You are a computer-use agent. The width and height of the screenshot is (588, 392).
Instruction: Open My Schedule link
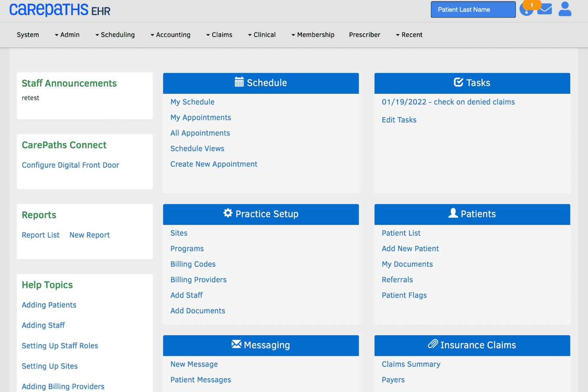[192, 102]
